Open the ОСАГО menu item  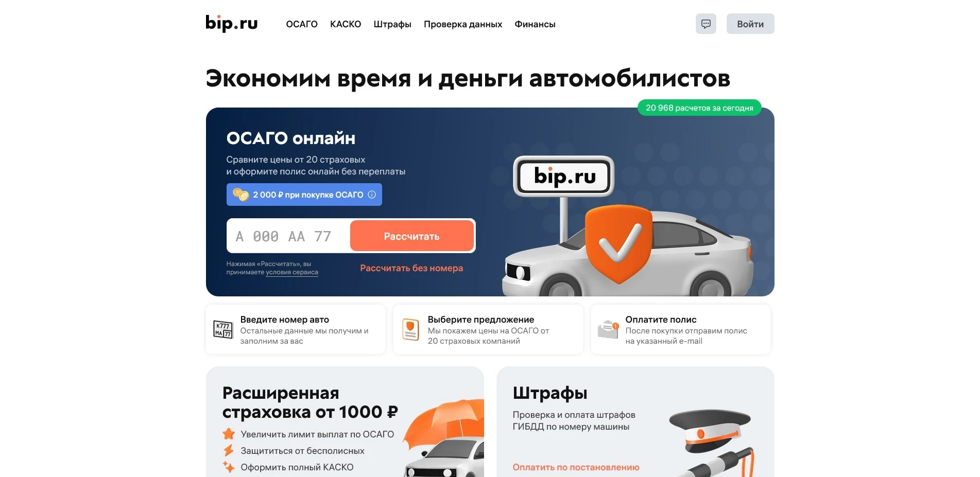point(302,24)
